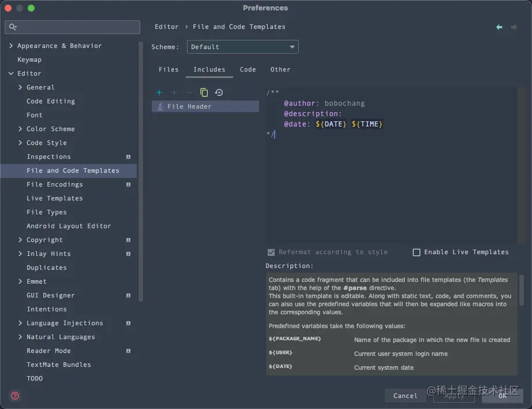Click the Reset to Default revert icon

point(219,92)
